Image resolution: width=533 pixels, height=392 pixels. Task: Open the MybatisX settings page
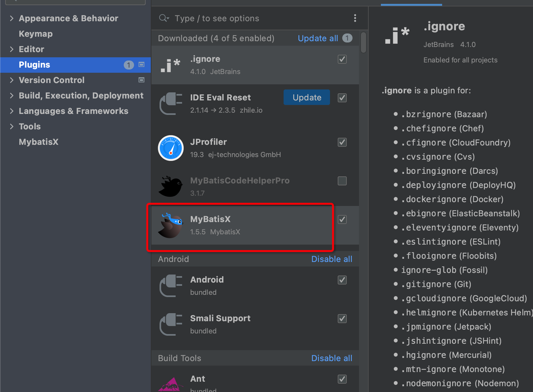pyautogui.click(x=39, y=142)
